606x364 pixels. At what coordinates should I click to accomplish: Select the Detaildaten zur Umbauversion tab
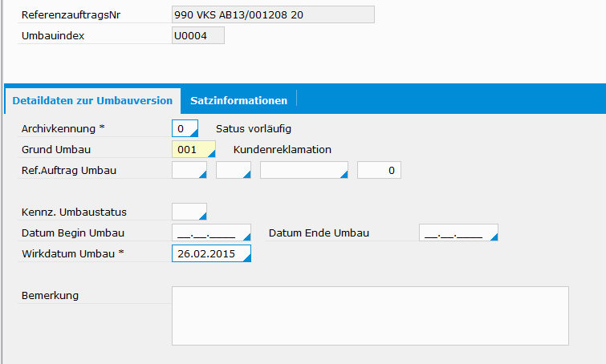coord(92,100)
